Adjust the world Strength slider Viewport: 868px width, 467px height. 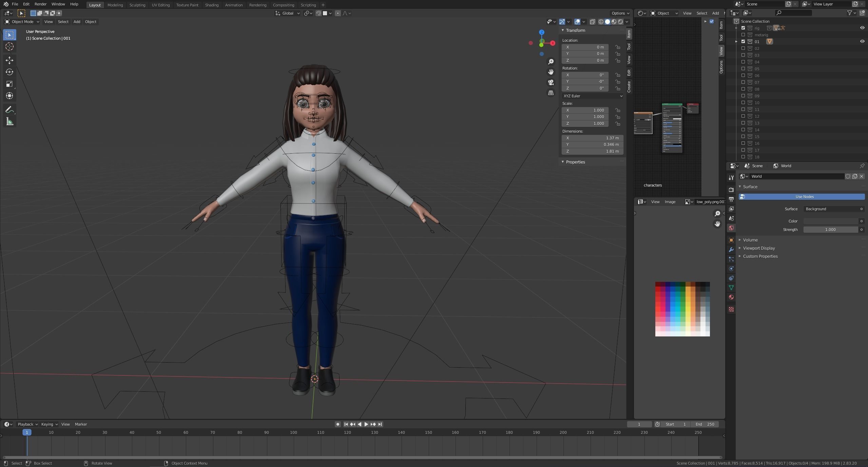tap(831, 230)
